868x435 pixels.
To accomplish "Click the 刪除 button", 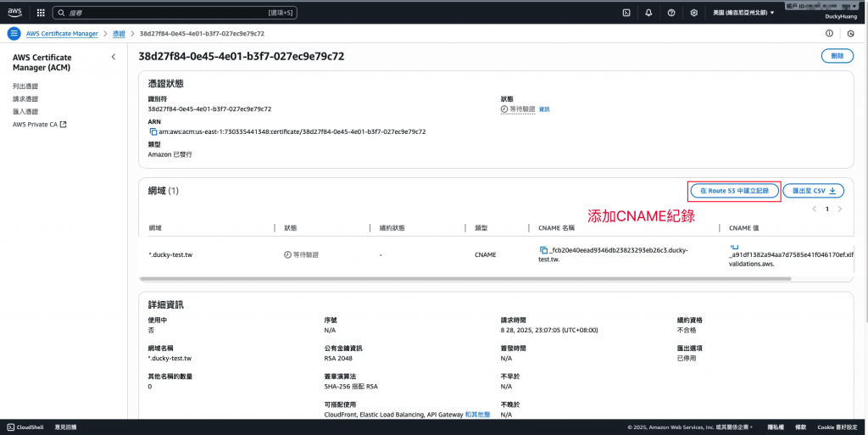I will [x=837, y=55].
